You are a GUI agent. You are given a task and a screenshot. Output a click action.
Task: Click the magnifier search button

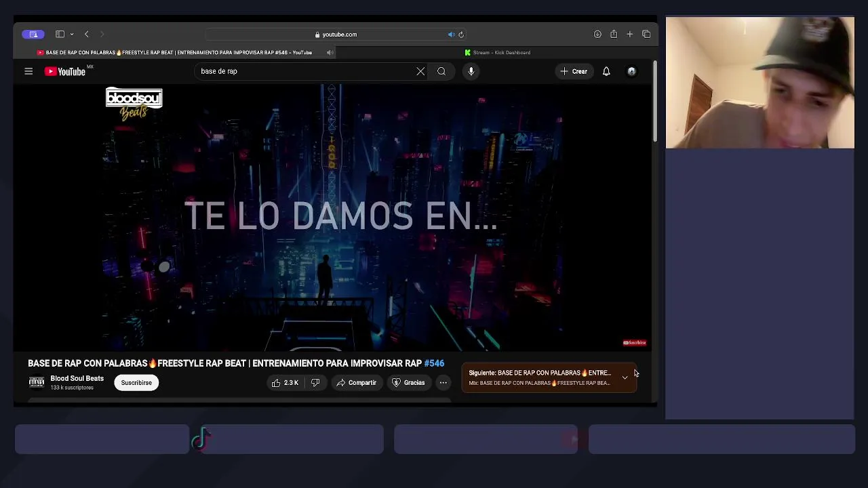coord(441,71)
